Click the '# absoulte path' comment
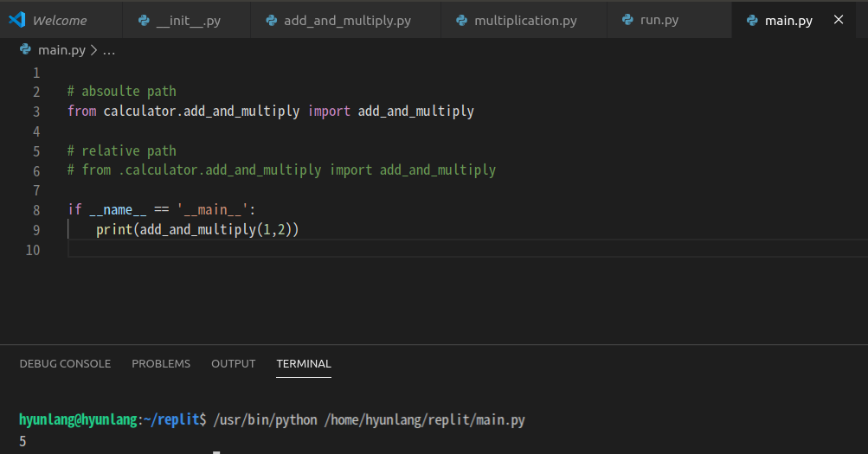The height and width of the screenshot is (454, 868). pos(122,92)
